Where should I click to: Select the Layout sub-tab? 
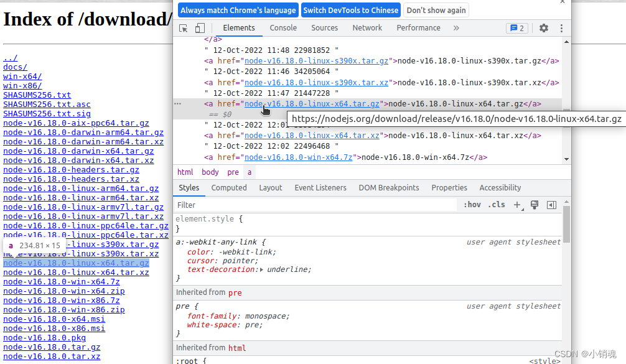click(x=270, y=187)
